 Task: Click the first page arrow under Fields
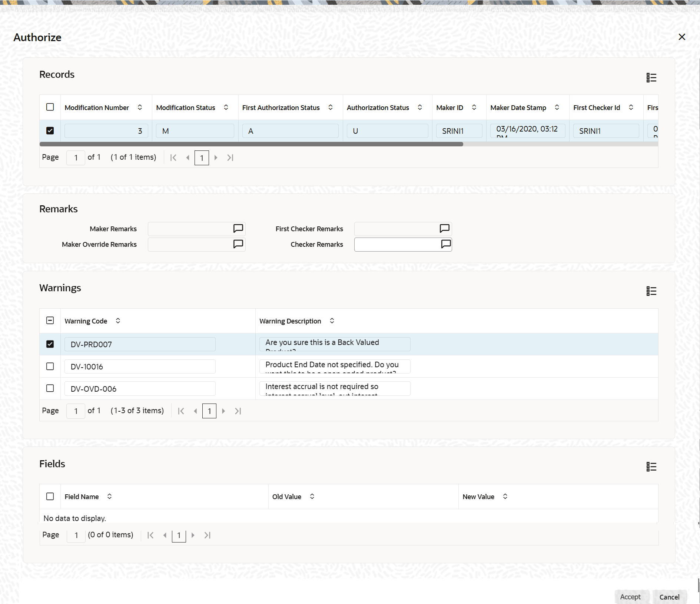(x=150, y=535)
